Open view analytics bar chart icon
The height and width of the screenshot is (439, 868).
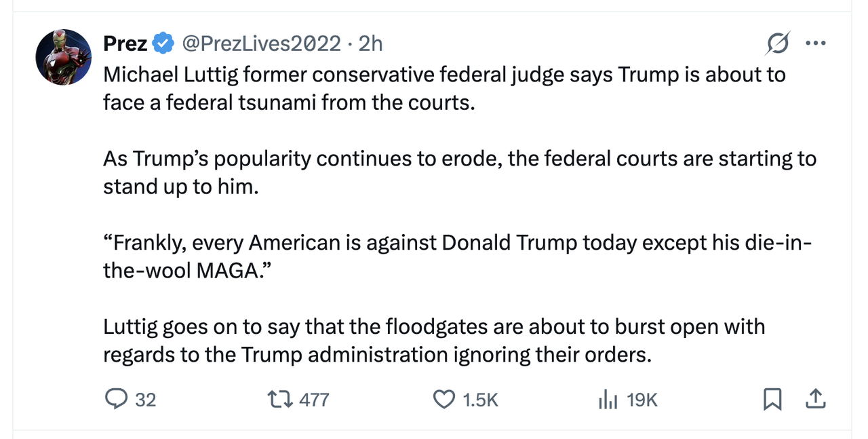tap(608, 400)
